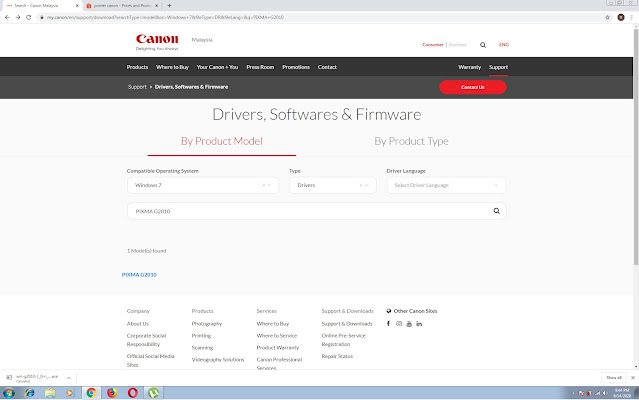
Task: Click the search icon inside model search box
Action: [496, 211]
